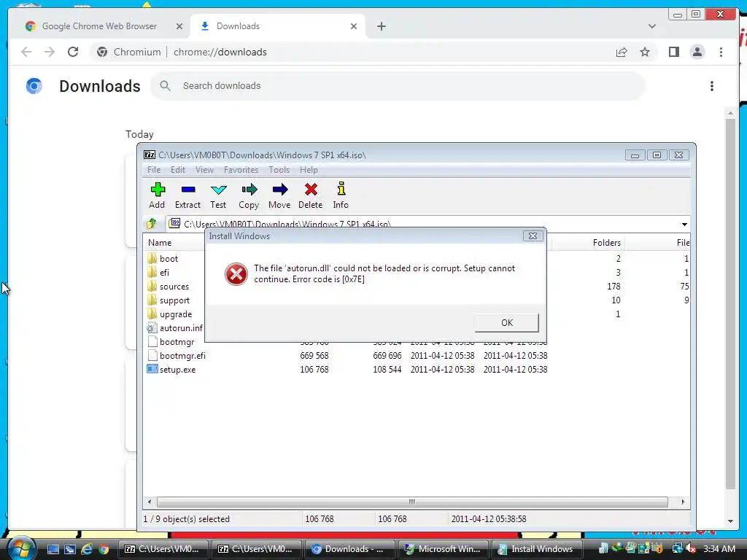Switch to Downloads taskbar button

[349, 549]
